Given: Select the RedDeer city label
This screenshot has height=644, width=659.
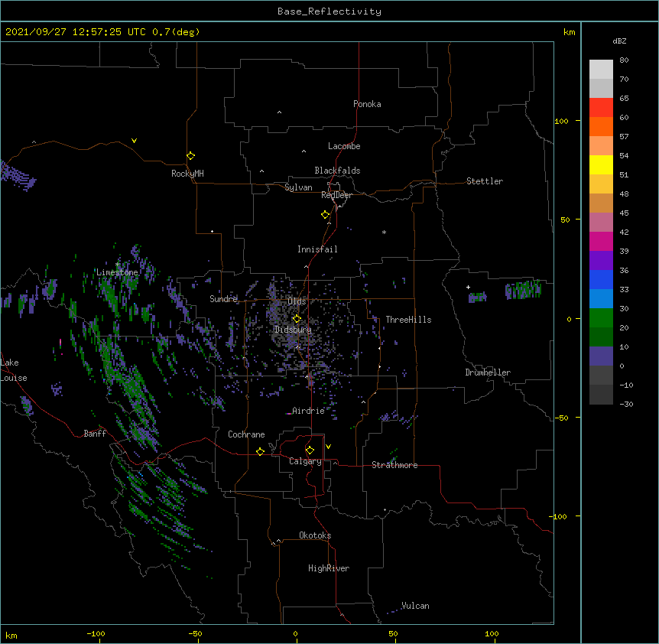Looking at the screenshot, I should tap(336, 195).
